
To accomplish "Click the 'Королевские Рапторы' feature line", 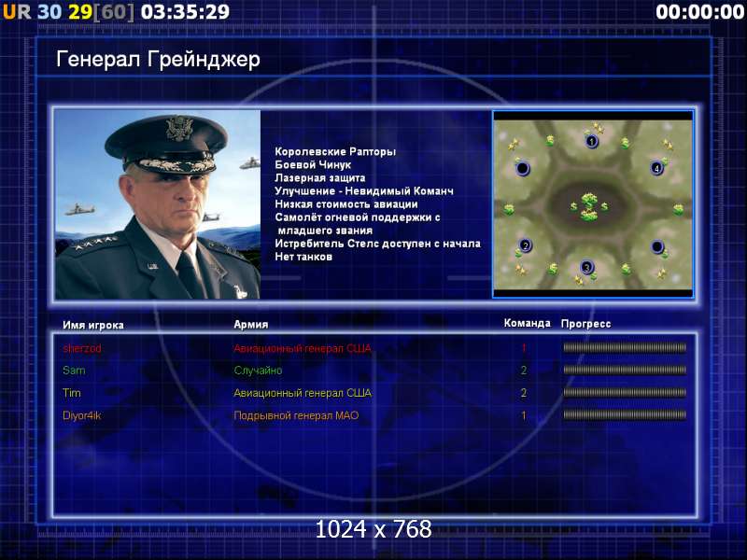I will (x=335, y=151).
